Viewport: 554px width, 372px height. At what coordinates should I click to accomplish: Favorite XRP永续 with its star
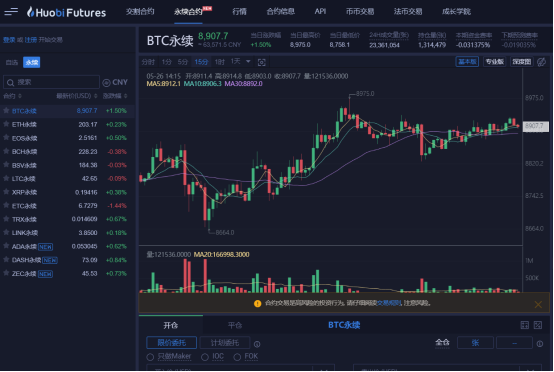click(6, 192)
